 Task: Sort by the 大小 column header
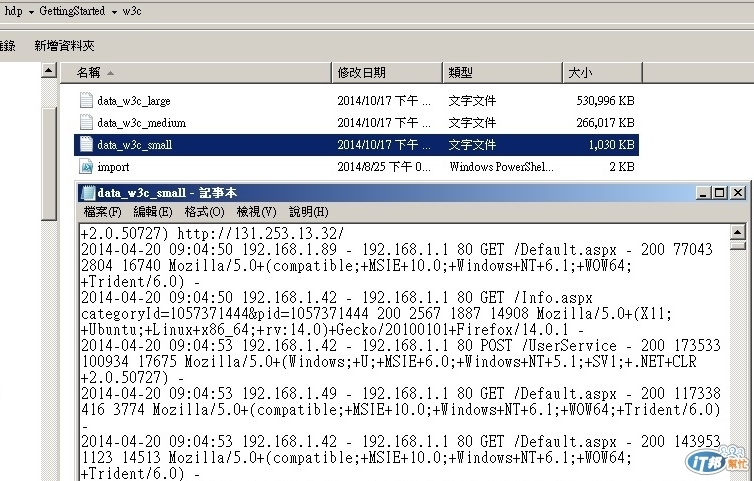pos(603,73)
